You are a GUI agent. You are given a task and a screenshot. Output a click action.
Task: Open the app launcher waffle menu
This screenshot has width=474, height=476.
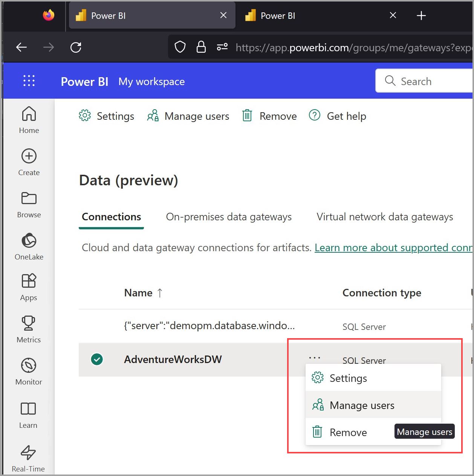click(29, 81)
